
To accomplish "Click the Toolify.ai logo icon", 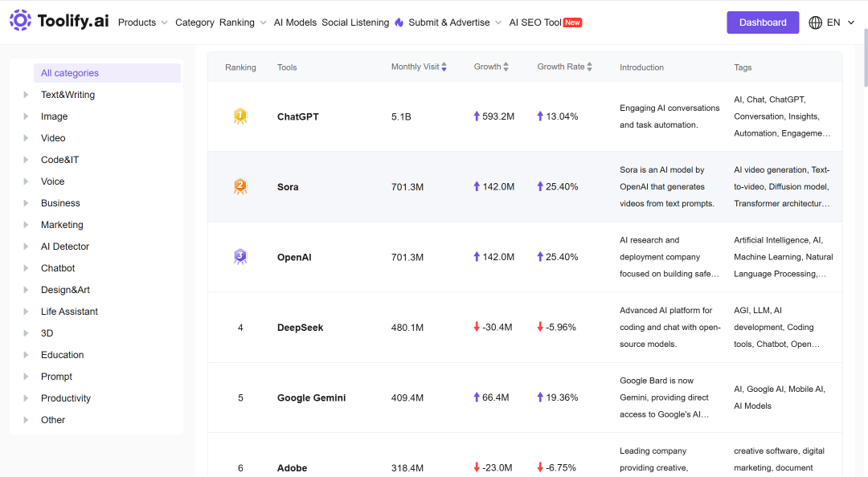I will point(20,20).
